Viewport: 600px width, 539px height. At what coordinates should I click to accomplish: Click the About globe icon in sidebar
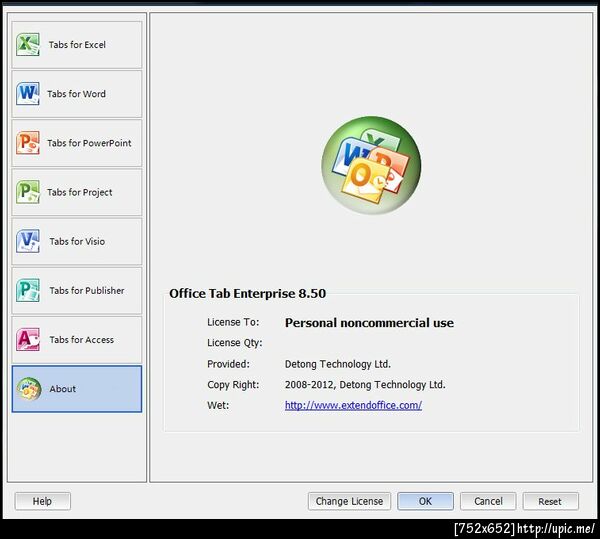[x=29, y=389]
